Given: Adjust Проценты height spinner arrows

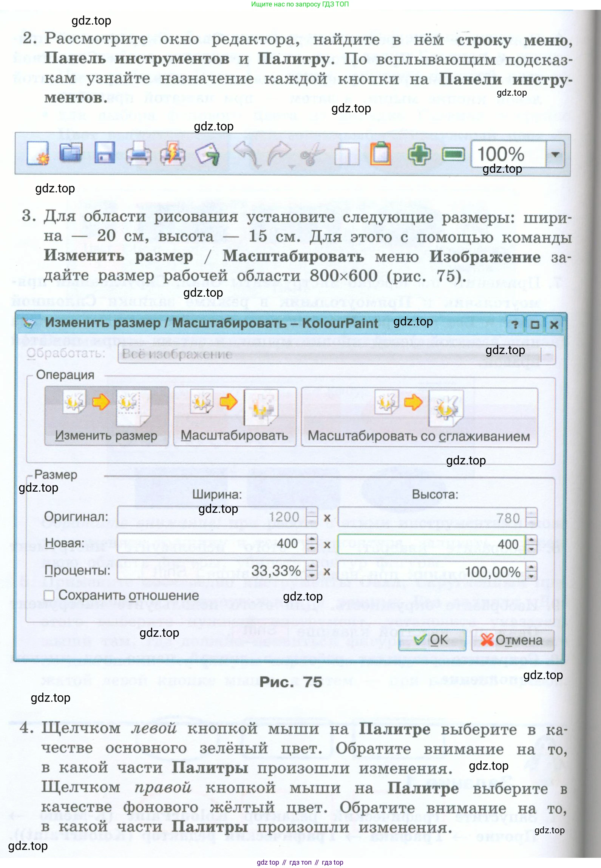Looking at the screenshot, I should coord(531,571).
